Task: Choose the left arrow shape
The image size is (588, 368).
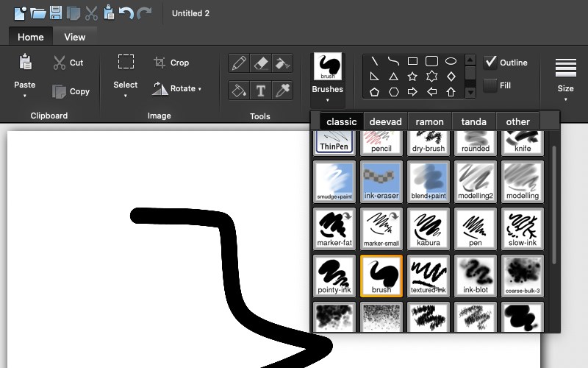Action: [x=431, y=91]
